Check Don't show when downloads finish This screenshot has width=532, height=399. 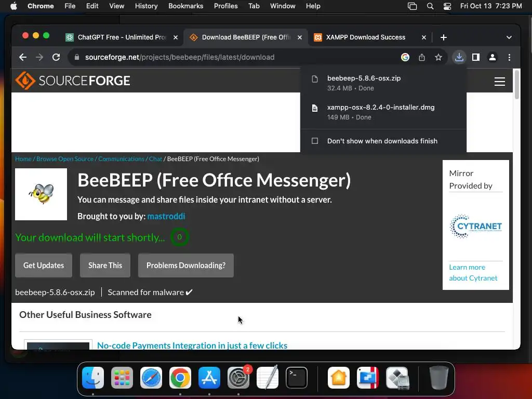315,141
